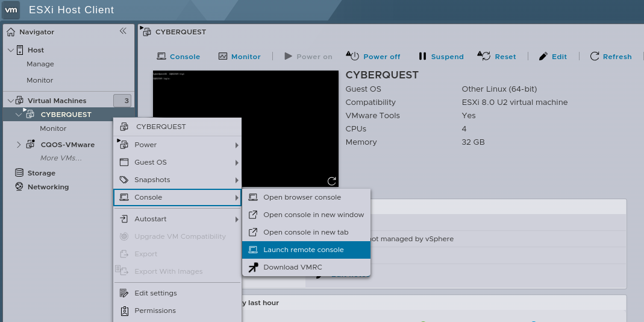Screen dimensions: 644x322
Task: Refresh the VM view
Action: coord(610,57)
